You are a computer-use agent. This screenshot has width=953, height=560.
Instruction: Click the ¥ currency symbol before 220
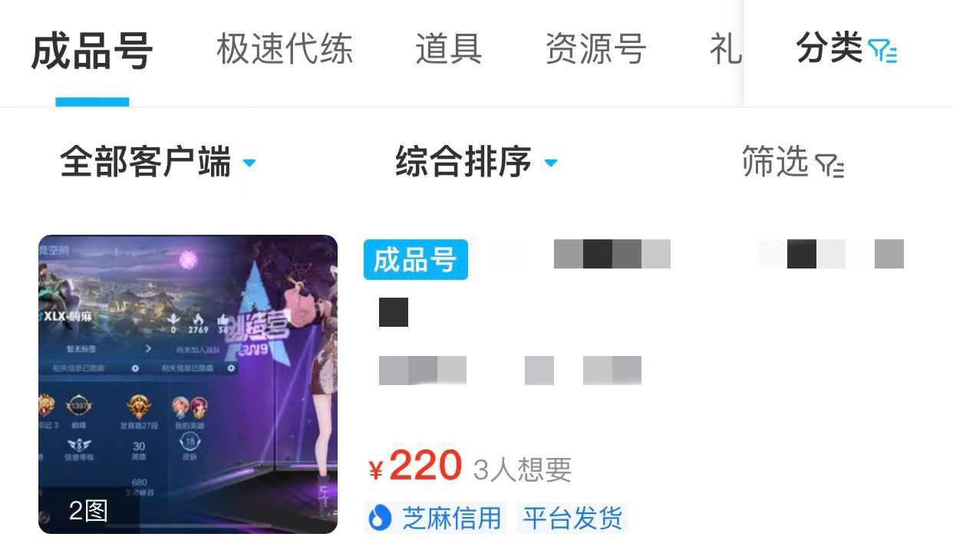click(375, 470)
